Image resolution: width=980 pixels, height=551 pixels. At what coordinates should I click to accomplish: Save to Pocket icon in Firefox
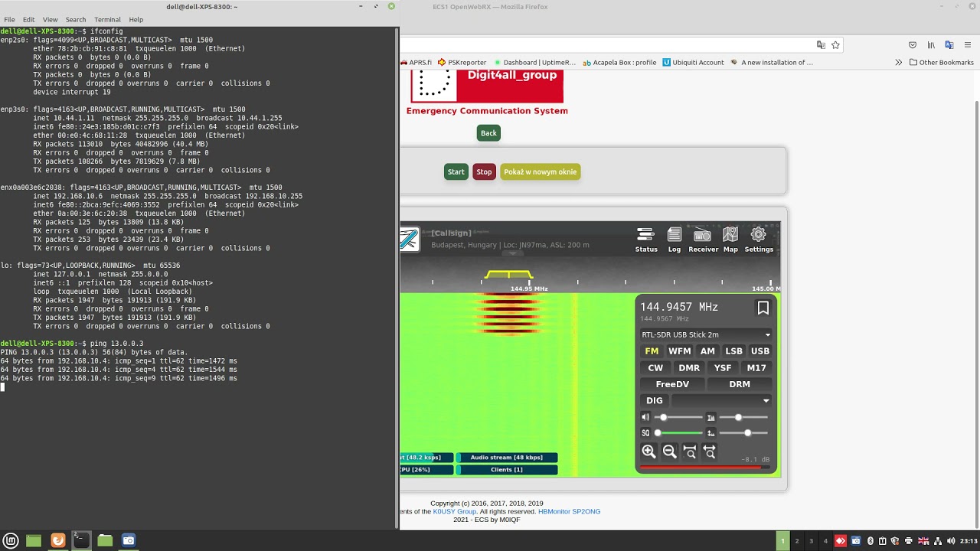913,45
